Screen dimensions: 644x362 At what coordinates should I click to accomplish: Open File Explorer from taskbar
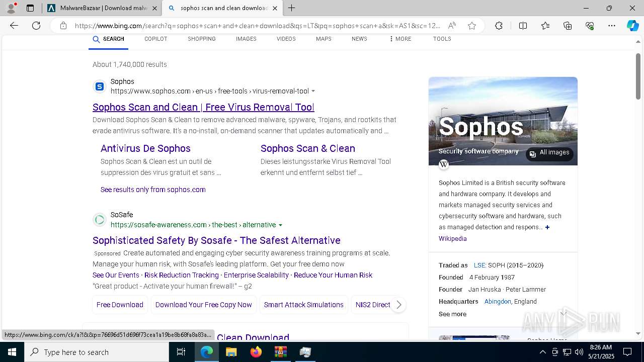point(231,352)
